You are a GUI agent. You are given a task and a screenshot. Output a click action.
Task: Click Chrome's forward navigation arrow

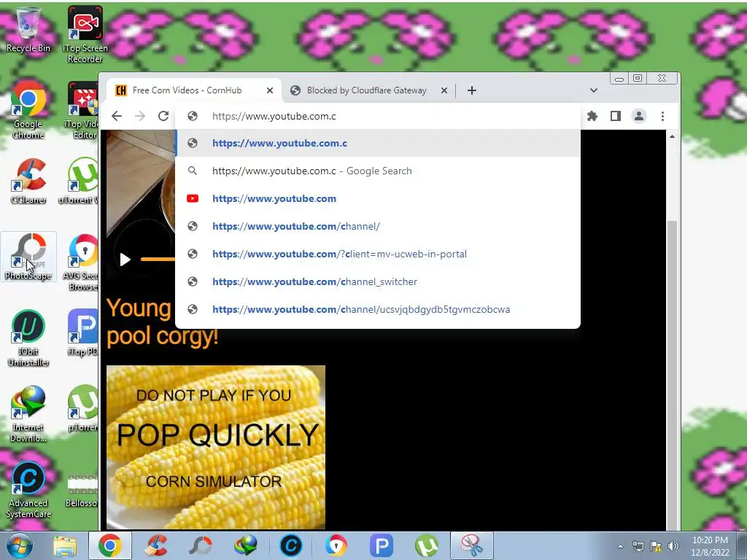point(140,116)
